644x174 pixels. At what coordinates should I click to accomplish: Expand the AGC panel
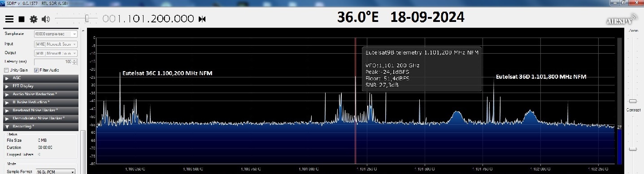pos(41,78)
